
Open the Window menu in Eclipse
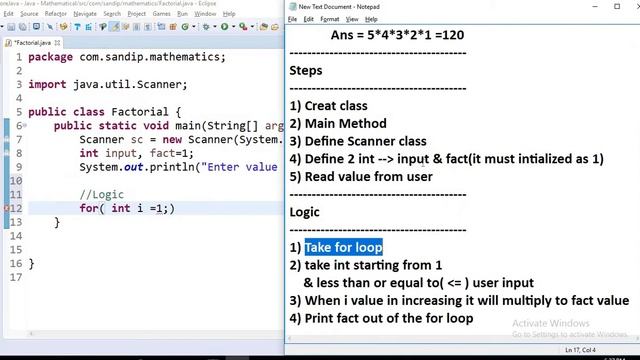pos(205,14)
